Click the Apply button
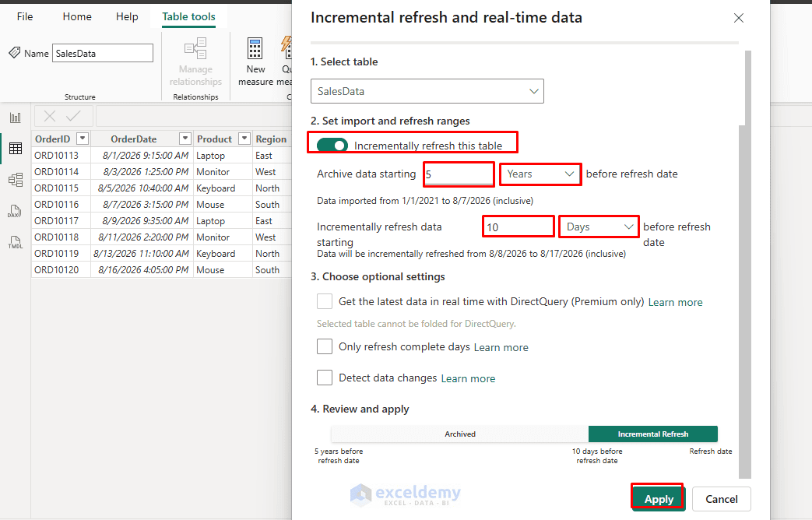The width and height of the screenshot is (812, 520). (x=658, y=499)
